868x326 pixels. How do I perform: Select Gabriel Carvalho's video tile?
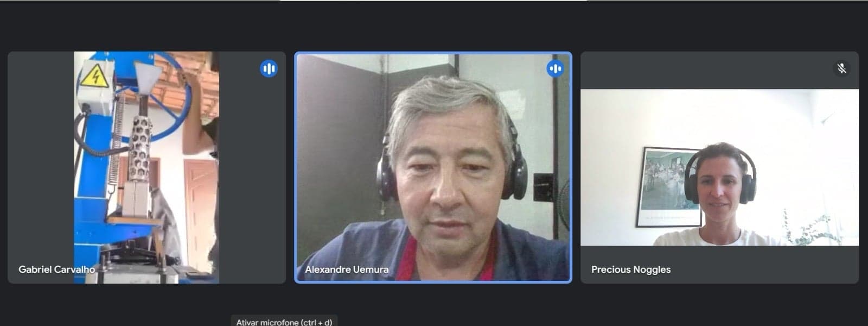146,167
